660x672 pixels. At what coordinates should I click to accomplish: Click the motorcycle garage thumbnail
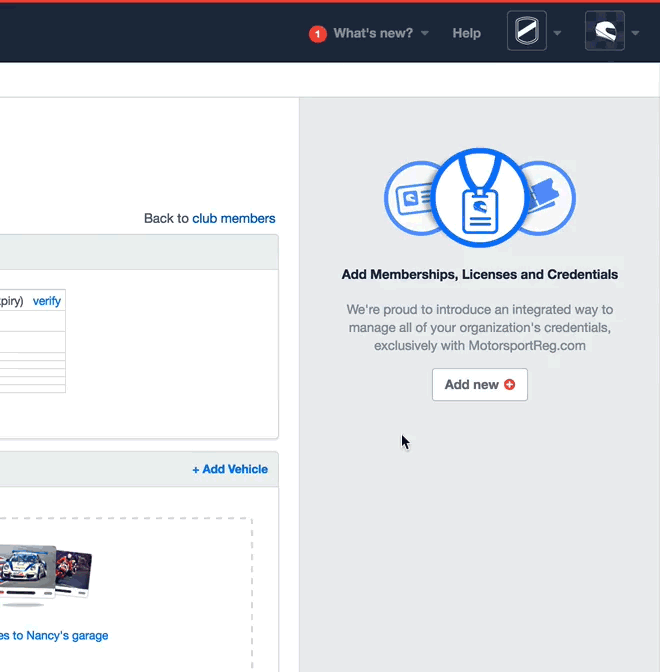[74, 573]
